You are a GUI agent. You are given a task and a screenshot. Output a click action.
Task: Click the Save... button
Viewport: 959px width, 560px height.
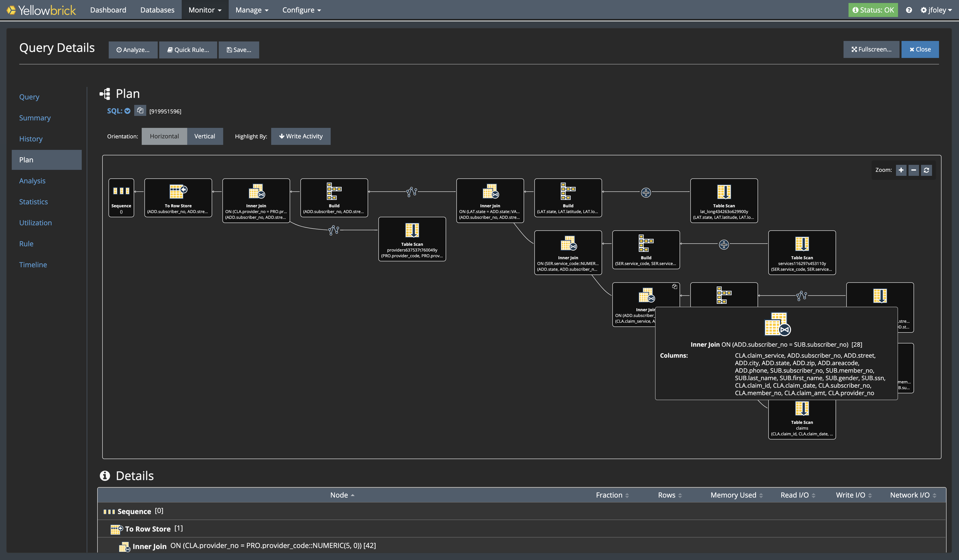(239, 50)
